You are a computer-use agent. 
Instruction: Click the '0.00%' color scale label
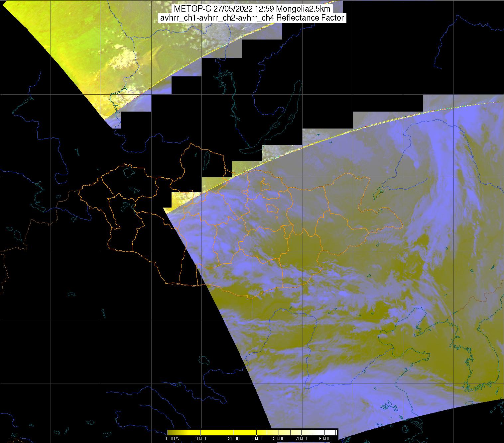[172, 439]
